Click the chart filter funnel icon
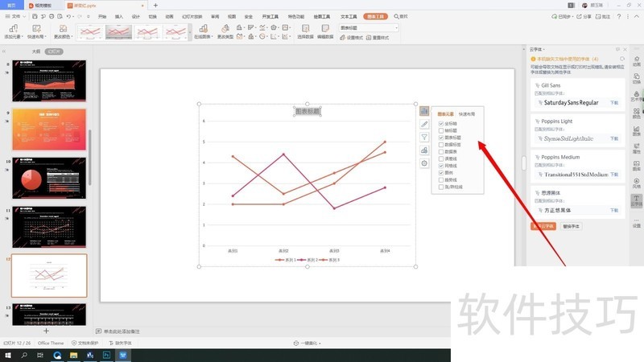 coord(424,137)
